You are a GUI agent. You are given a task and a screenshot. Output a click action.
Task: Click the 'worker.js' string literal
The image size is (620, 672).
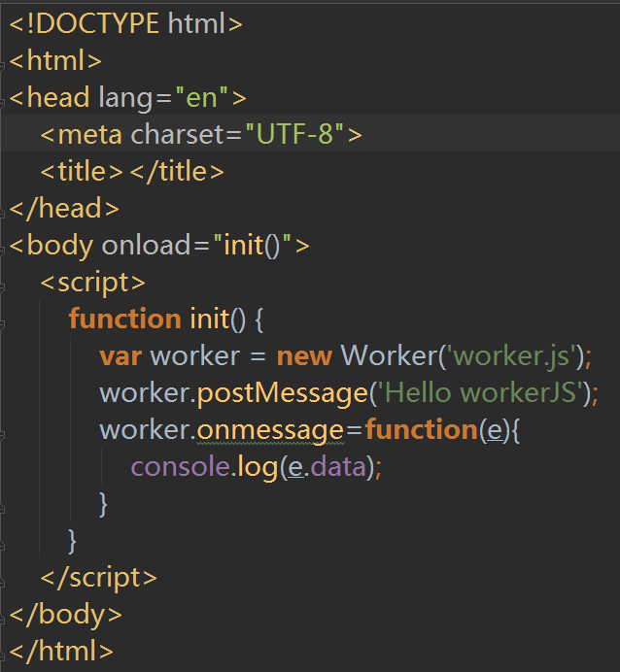510,355
